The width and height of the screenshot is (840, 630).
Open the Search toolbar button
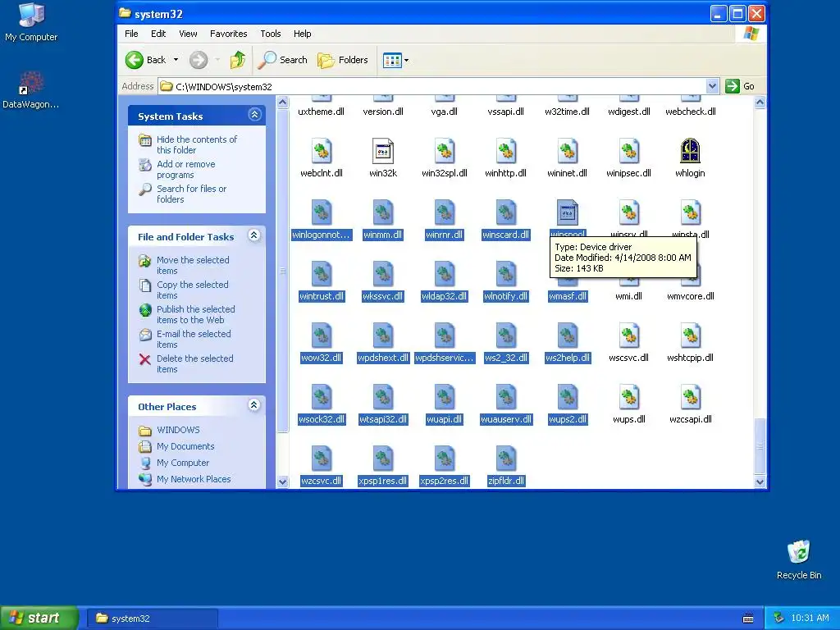coord(282,60)
